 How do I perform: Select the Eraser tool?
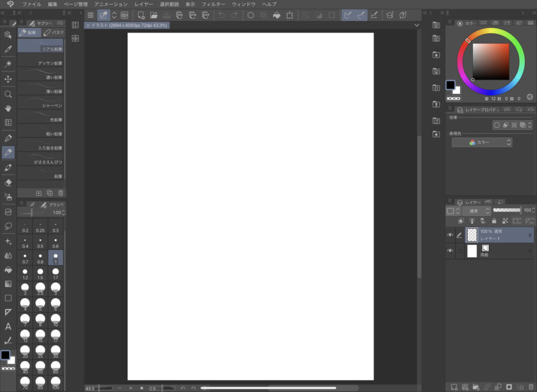[8, 182]
